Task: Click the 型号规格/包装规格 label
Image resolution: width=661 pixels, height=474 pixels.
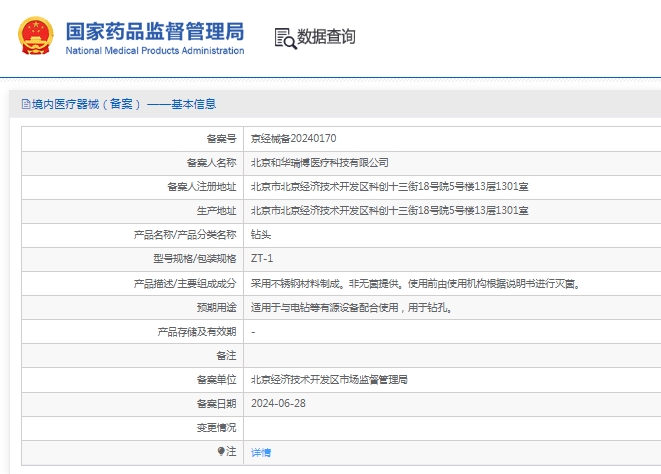Action: (195, 259)
